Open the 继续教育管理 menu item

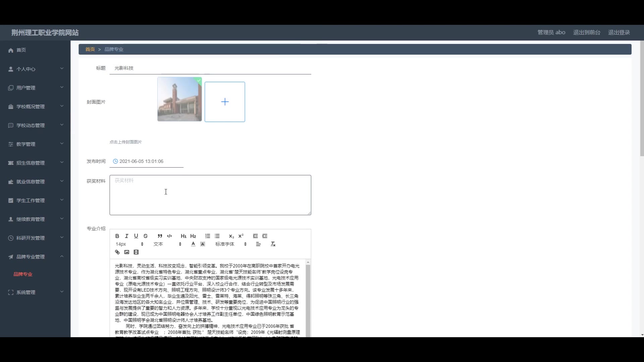pos(35,219)
